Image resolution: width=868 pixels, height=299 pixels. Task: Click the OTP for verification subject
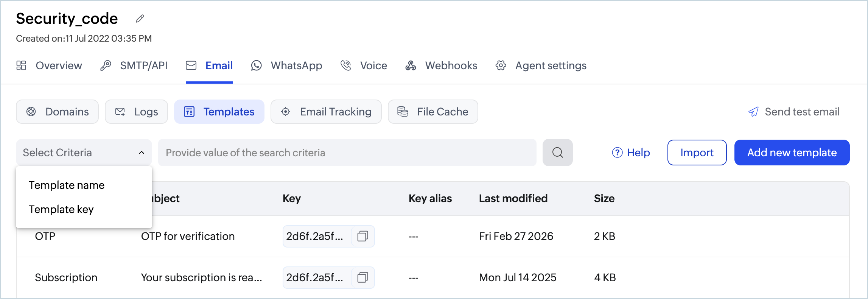(188, 236)
